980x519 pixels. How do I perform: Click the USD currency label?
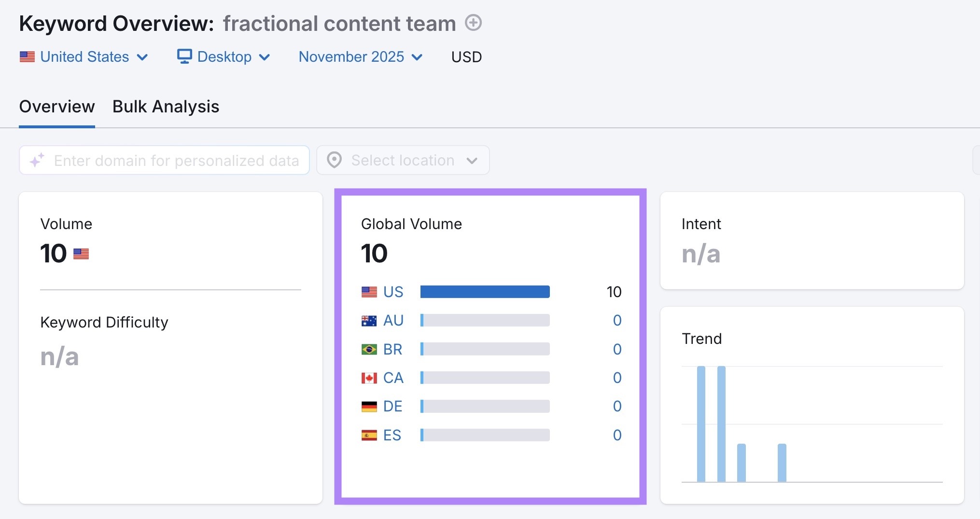pos(466,56)
